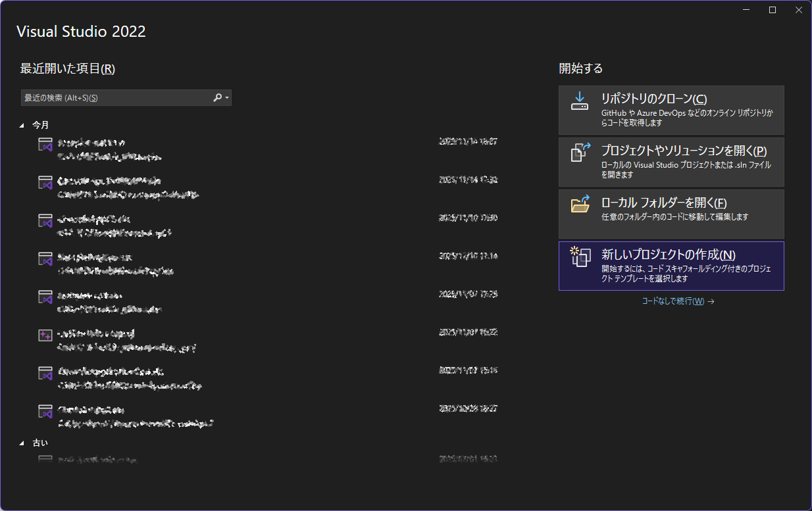Viewport: 812px width, 511px height.
Task: Click the download icon for リポジトリのクローン
Action: (x=579, y=101)
